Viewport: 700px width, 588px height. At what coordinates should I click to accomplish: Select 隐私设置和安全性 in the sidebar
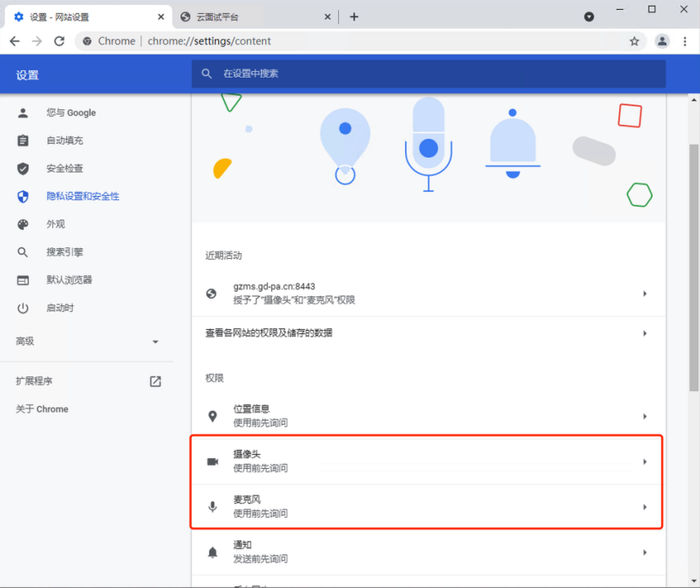pyautogui.click(x=82, y=197)
